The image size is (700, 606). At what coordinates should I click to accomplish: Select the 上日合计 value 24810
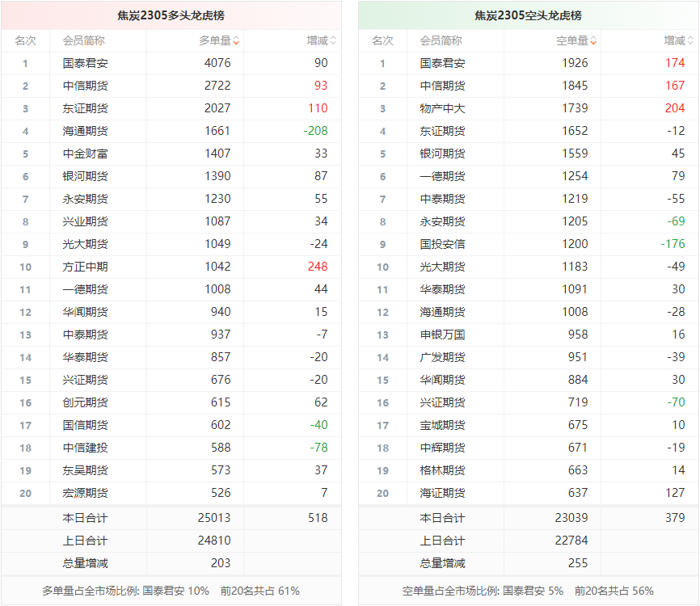[213, 541]
